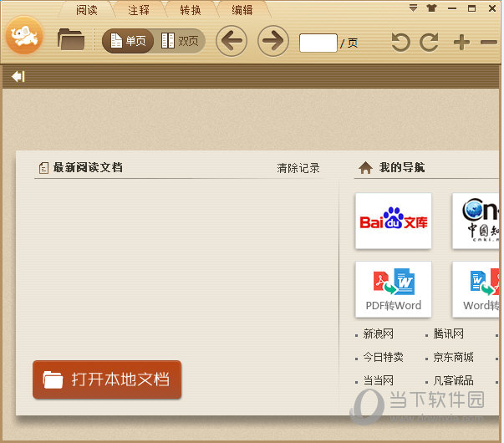Open the 转换 tab

(x=191, y=10)
